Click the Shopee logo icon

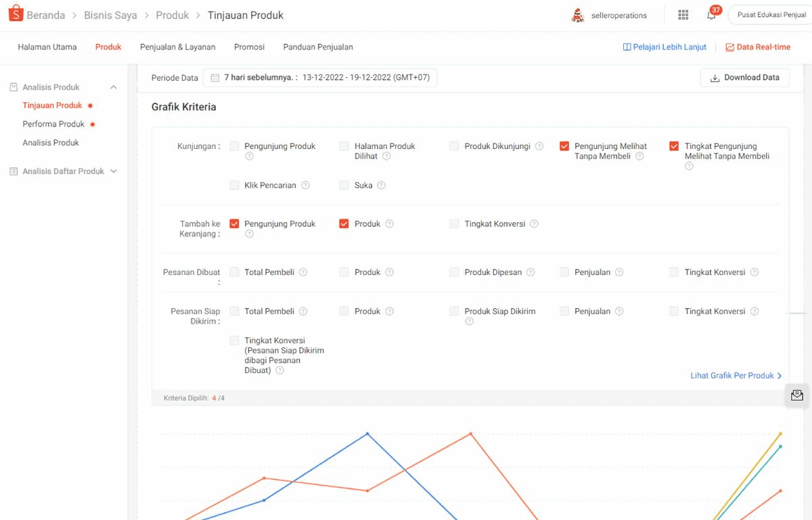pyautogui.click(x=16, y=14)
